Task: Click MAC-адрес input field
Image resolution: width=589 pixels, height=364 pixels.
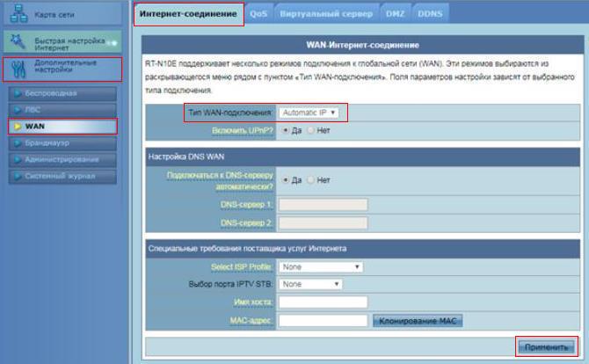Action: [x=323, y=320]
